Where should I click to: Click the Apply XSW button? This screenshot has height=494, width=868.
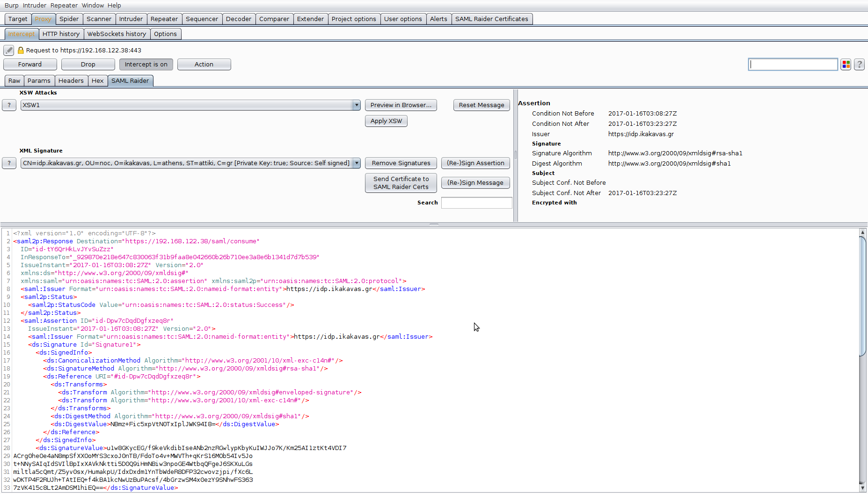click(386, 121)
